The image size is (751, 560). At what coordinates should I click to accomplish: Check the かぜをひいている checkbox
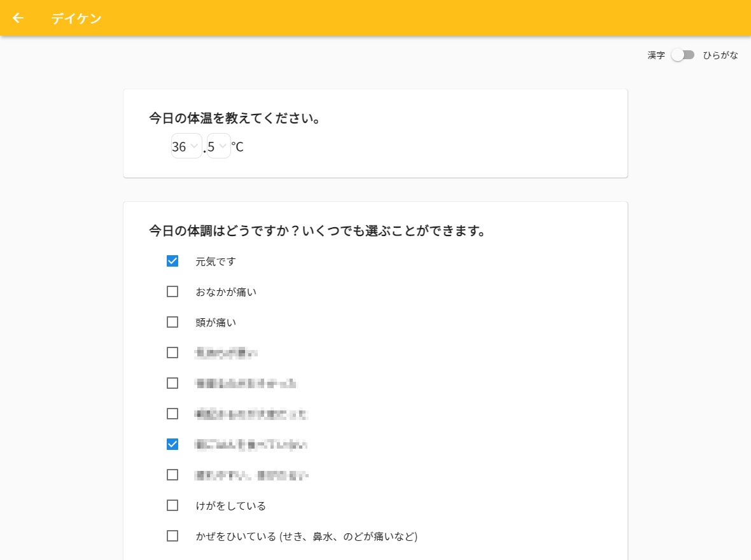pyautogui.click(x=172, y=536)
